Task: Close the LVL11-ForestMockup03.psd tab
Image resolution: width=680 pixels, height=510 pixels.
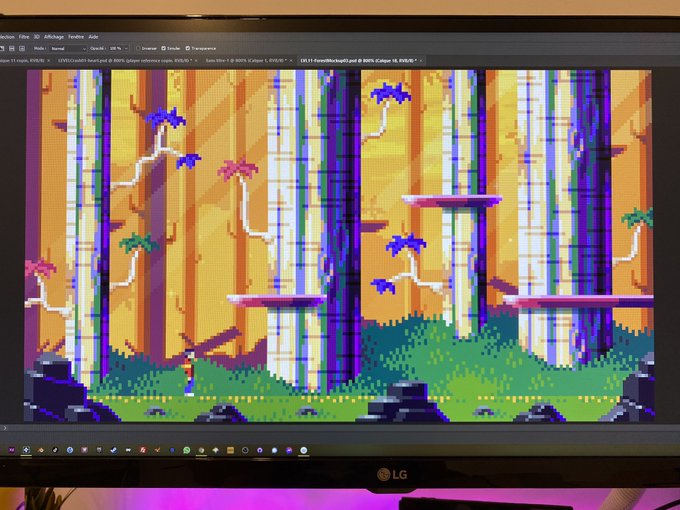Action: click(421, 61)
